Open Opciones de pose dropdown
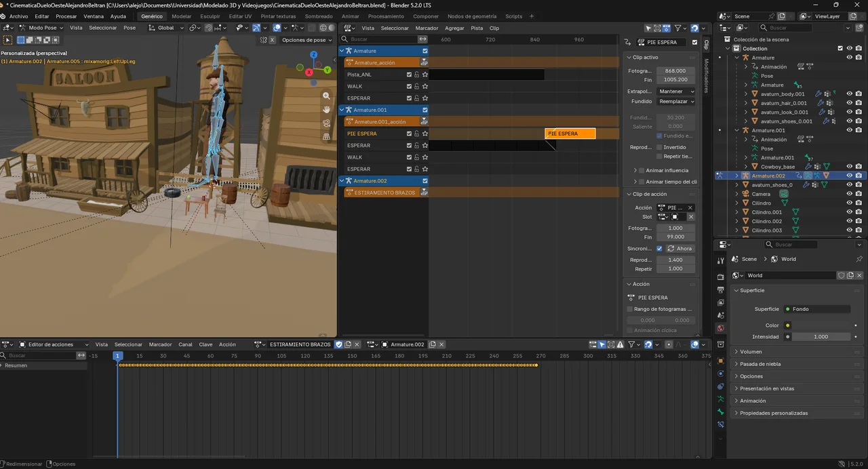 tap(307, 40)
